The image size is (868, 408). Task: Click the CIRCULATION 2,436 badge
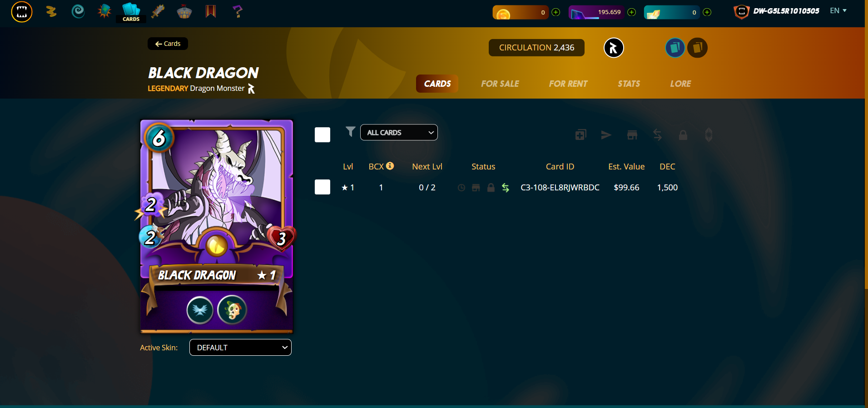click(x=536, y=48)
